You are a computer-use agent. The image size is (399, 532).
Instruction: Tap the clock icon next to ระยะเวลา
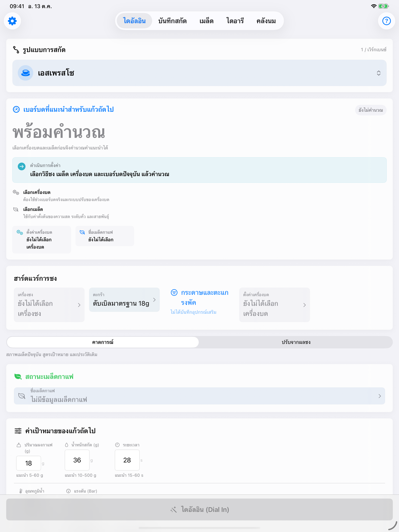tap(117, 445)
